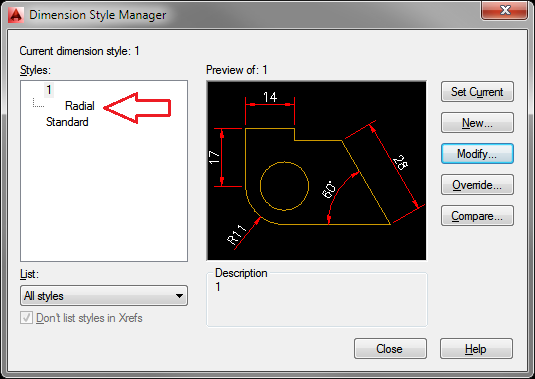535x379 pixels.
Task: Open the New dimension style dialog
Action: point(477,123)
